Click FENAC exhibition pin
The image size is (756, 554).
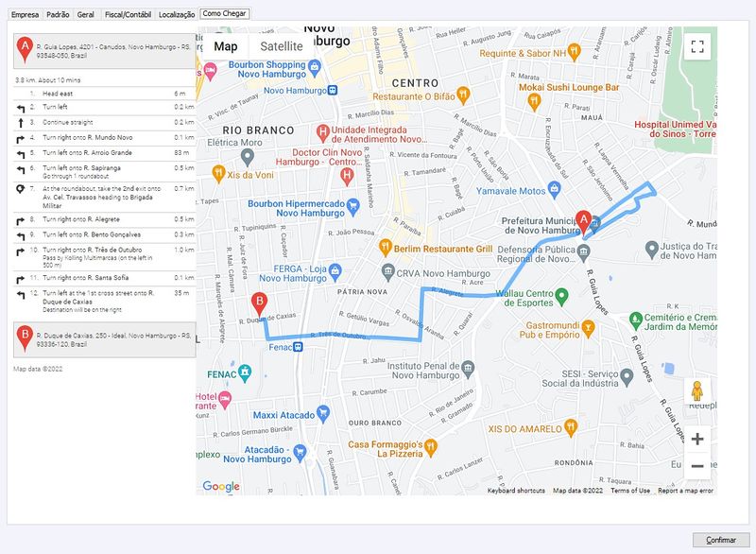(245, 372)
